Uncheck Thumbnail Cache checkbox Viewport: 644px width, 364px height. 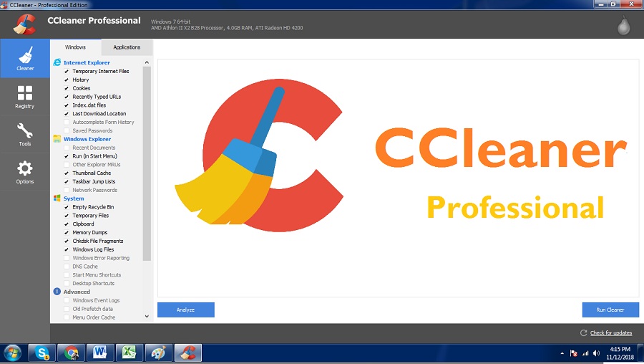pos(67,173)
